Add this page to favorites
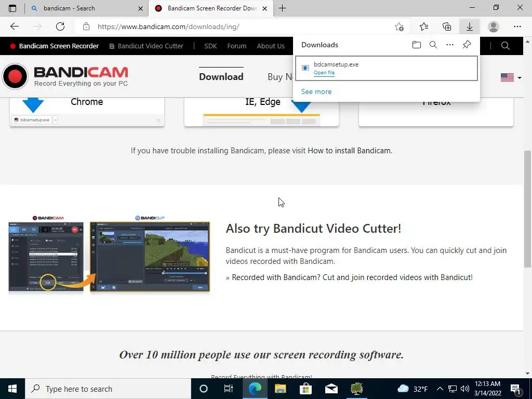This screenshot has height=399, width=532. pos(400,26)
